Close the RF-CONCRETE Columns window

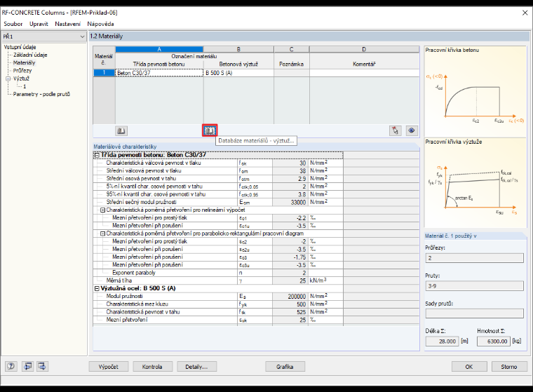click(x=525, y=13)
